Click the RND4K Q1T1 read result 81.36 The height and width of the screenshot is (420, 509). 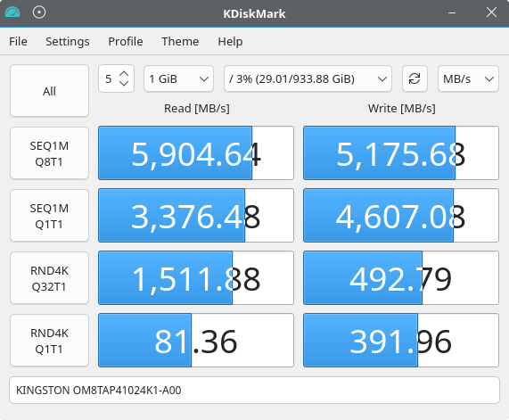click(x=196, y=340)
